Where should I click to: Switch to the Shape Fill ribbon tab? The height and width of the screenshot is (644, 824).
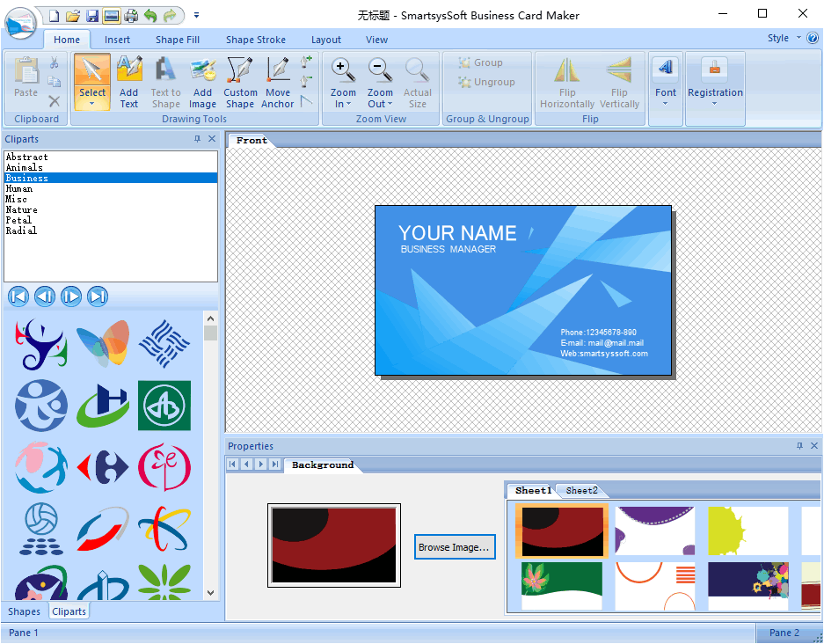click(177, 40)
